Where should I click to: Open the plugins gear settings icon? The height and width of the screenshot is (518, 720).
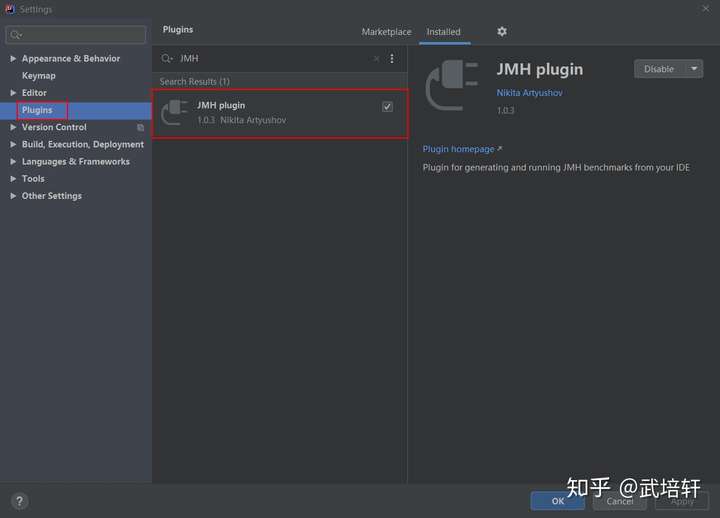[x=502, y=31]
